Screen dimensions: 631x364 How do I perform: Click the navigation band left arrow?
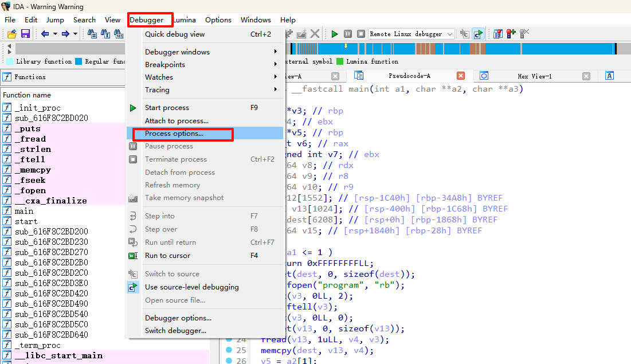tap(9, 46)
